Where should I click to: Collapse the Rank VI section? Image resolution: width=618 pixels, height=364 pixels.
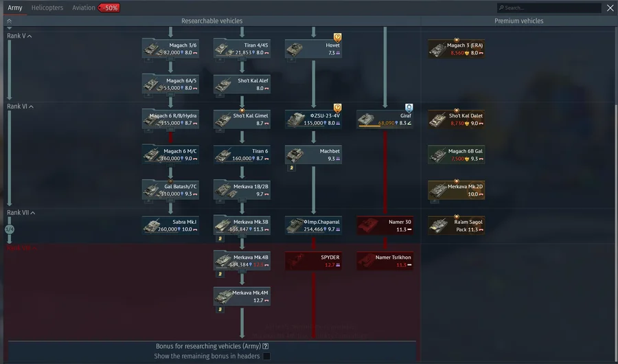[x=32, y=106]
